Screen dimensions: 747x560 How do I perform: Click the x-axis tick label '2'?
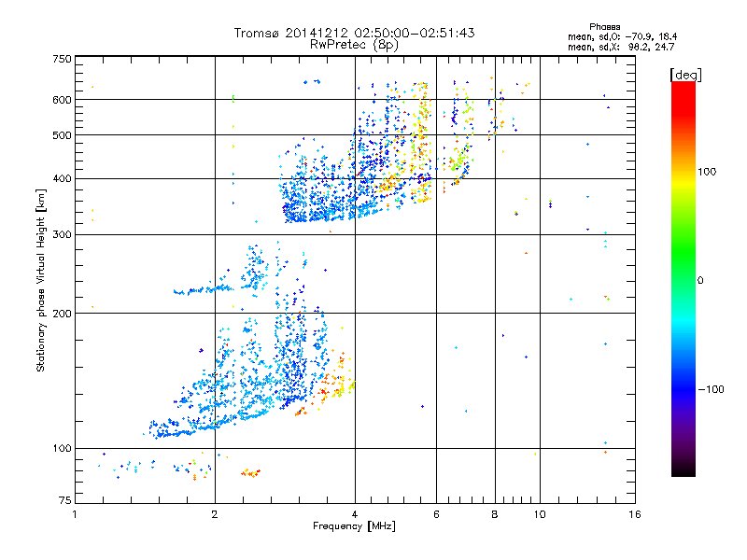coord(215,514)
